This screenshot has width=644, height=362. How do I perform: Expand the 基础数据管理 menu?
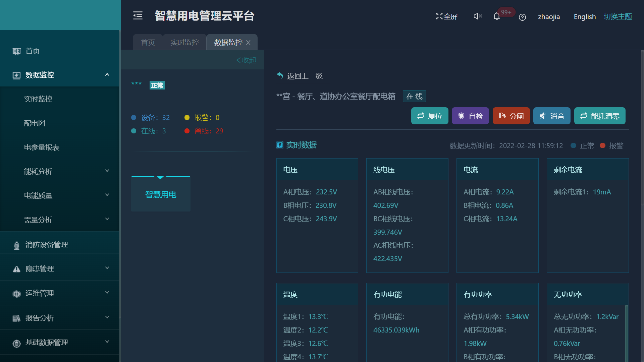pyautogui.click(x=107, y=342)
